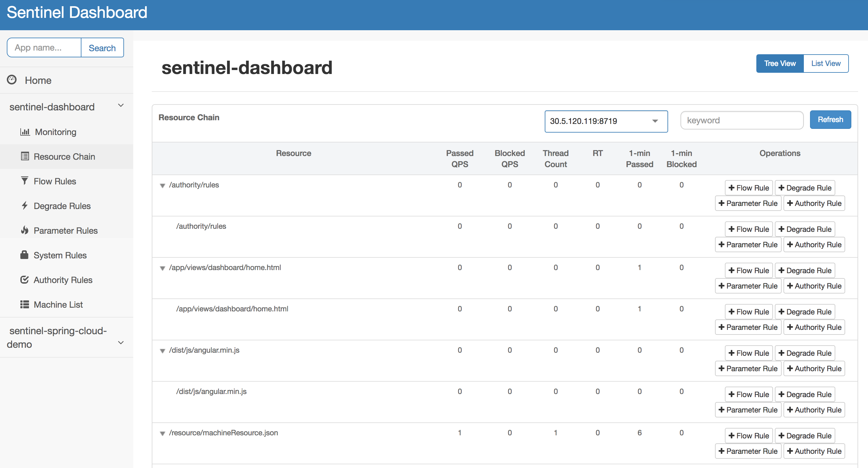This screenshot has width=868, height=468.
Task: Click the Search button for app name
Action: coord(102,48)
